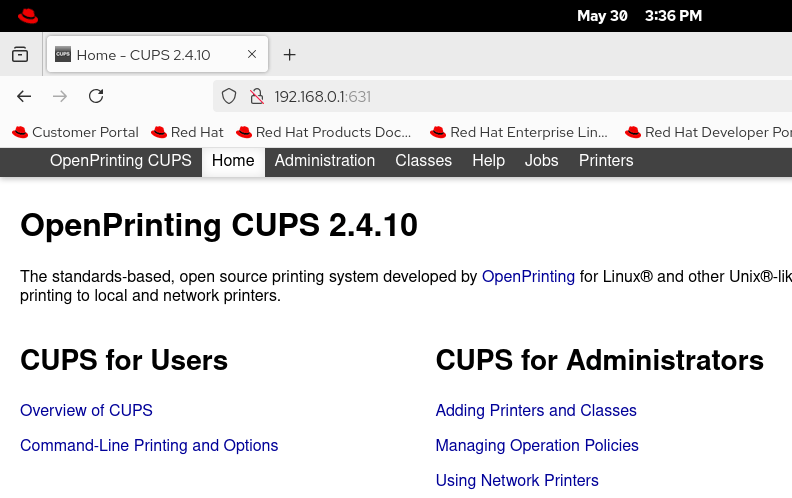The height and width of the screenshot is (498, 792).
Task: Go back to the previous page
Action: [x=24, y=96]
